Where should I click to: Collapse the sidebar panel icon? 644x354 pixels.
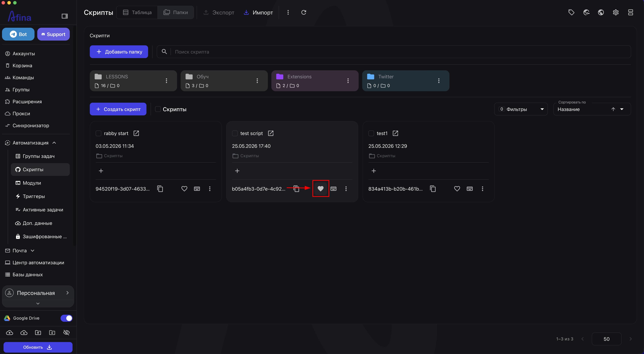(65, 16)
